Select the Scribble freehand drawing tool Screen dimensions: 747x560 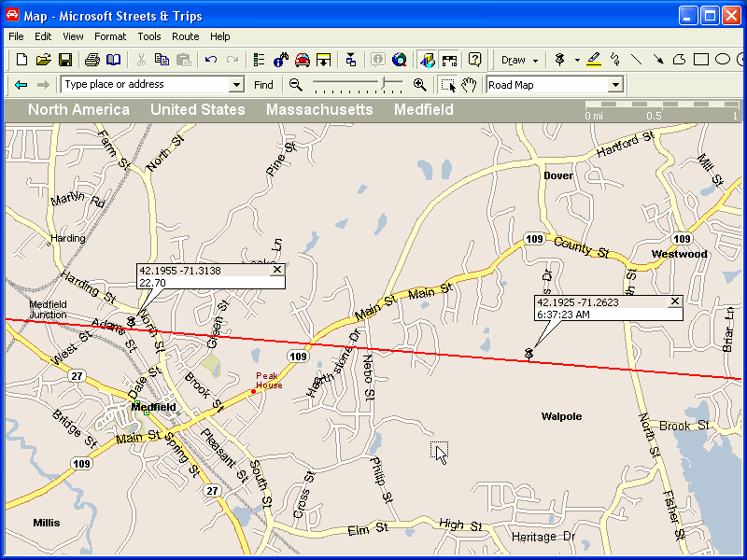click(615, 60)
